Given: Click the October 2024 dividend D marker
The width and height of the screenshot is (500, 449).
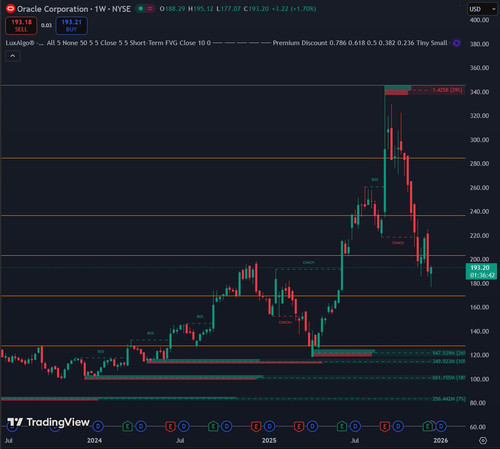Looking at the screenshot, I should tap(227, 426).
